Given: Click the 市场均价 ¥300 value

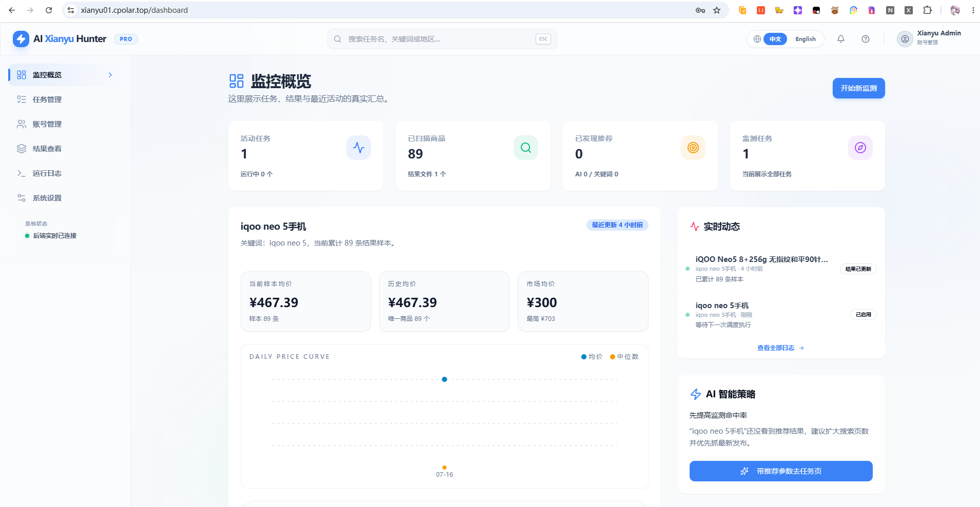Looking at the screenshot, I should point(542,302).
